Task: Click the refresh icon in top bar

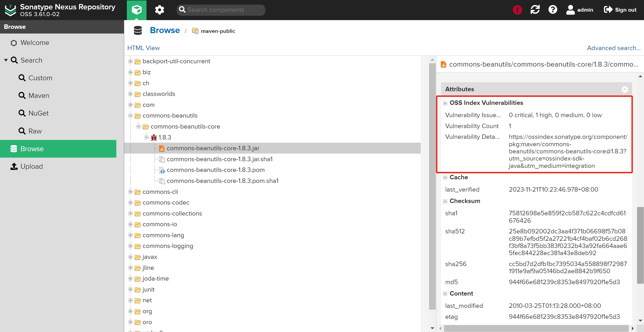Action: click(535, 10)
